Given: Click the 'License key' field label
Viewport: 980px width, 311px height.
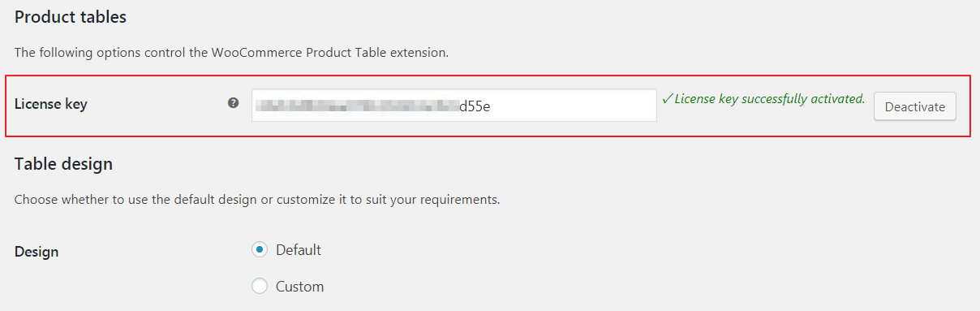Looking at the screenshot, I should 51,104.
